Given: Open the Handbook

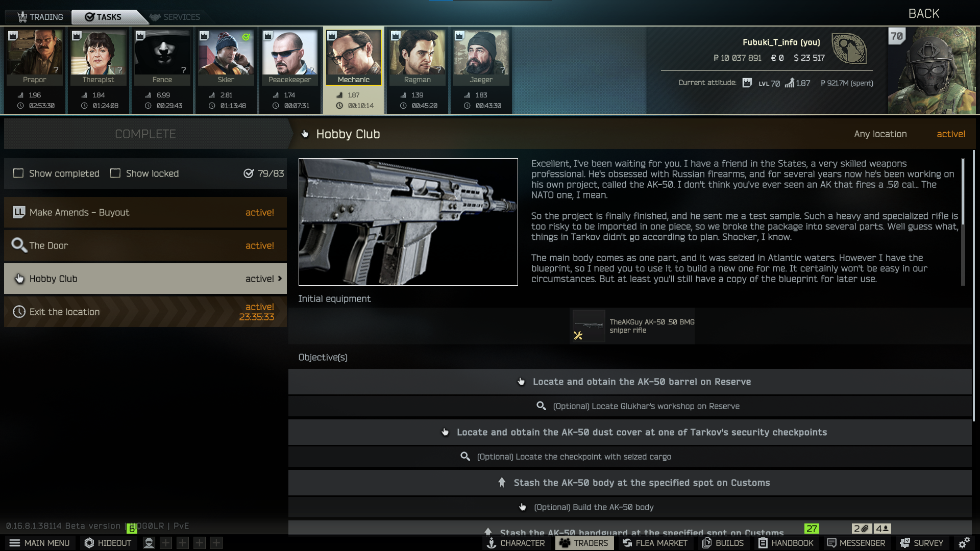Looking at the screenshot, I should click(786, 543).
